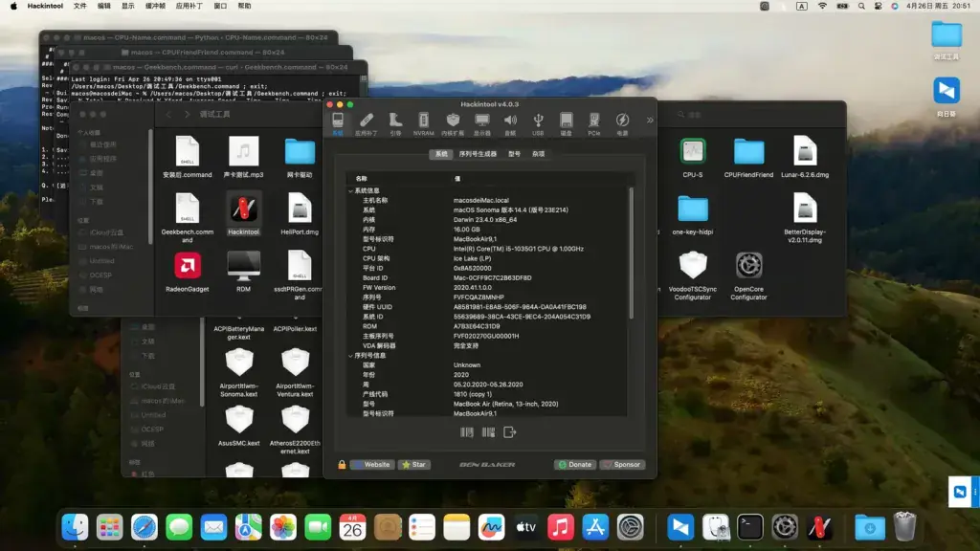Select CPU-S app in the right Finder window
Image resolution: width=980 pixels, height=551 pixels.
click(693, 158)
